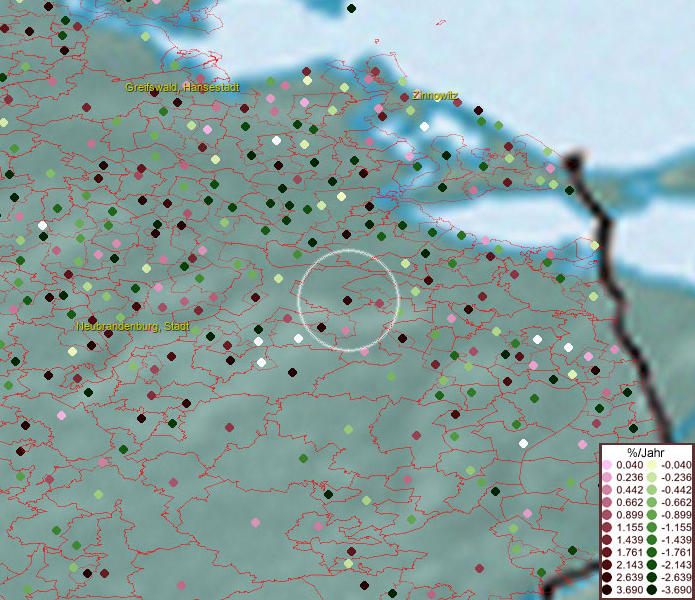Click the %/Jahr legend title
Screen dimensions: 695x600
point(646,452)
